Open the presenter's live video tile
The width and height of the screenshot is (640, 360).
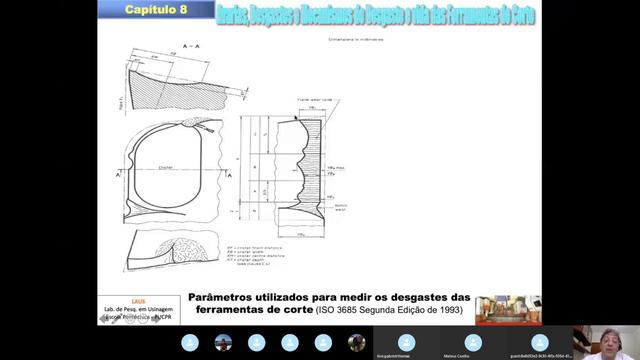tap(606, 343)
